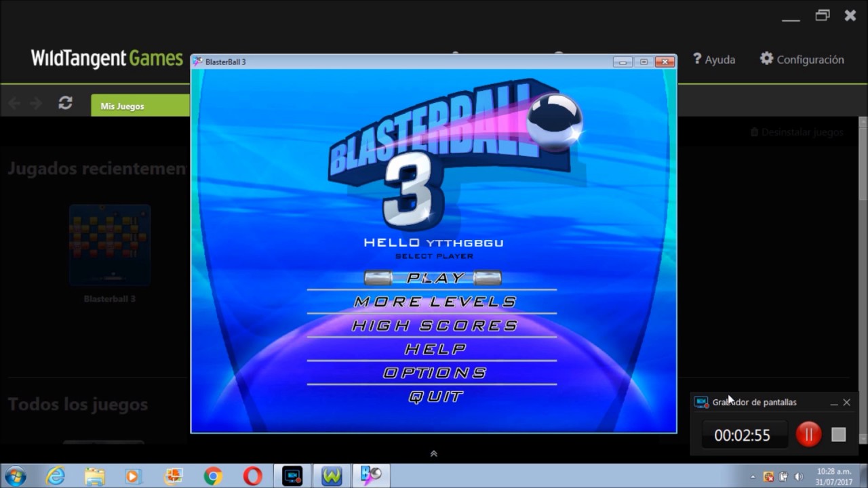Switch to WildTangent taskbar icon
This screenshot has height=488, width=868.
click(x=332, y=476)
